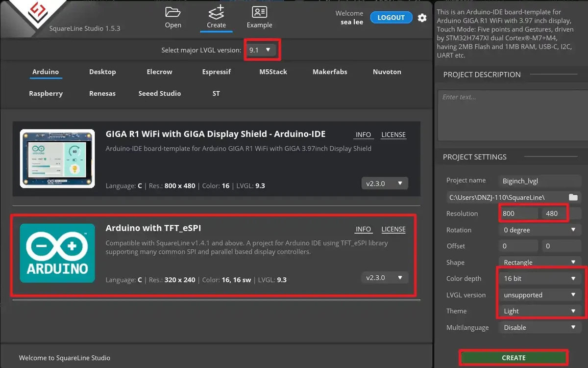Select the Elecrow vendor tab
This screenshot has width=588, height=368.
pyautogui.click(x=159, y=72)
